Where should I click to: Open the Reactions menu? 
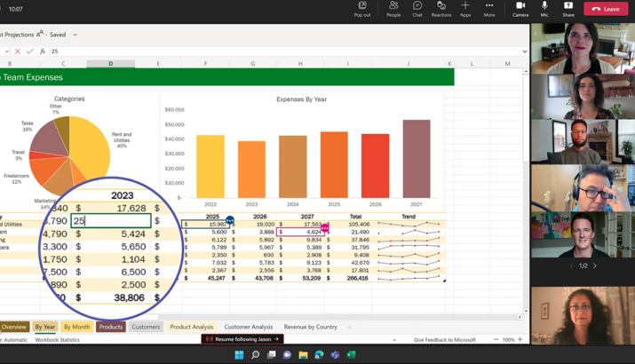(441, 9)
